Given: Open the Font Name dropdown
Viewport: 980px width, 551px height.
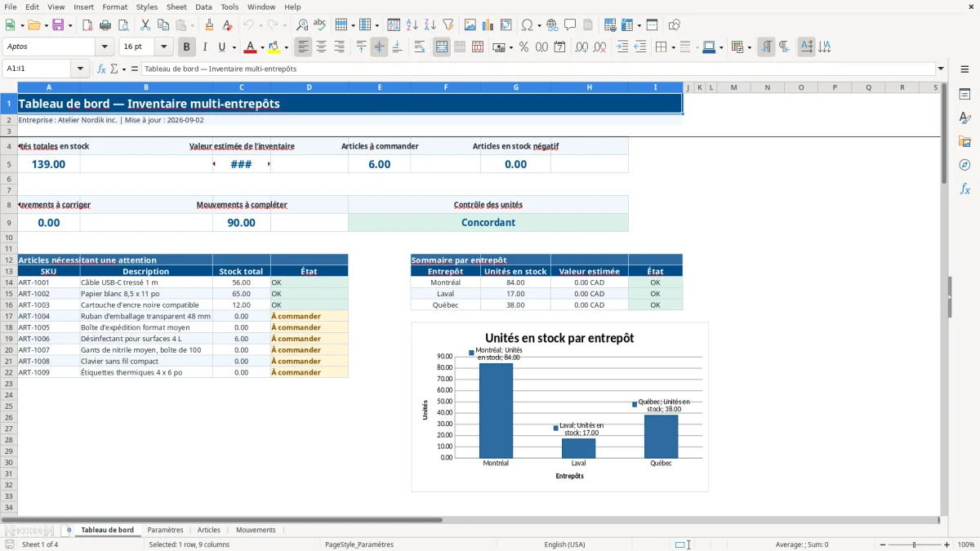Looking at the screenshot, I should pos(104,47).
